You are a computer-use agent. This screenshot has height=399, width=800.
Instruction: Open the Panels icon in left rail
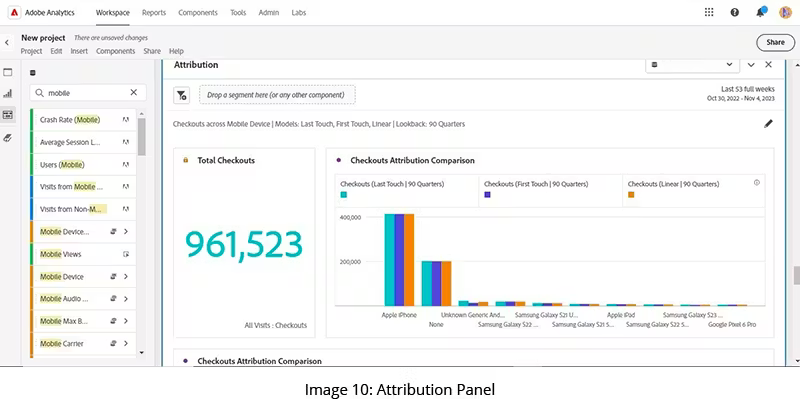8,72
